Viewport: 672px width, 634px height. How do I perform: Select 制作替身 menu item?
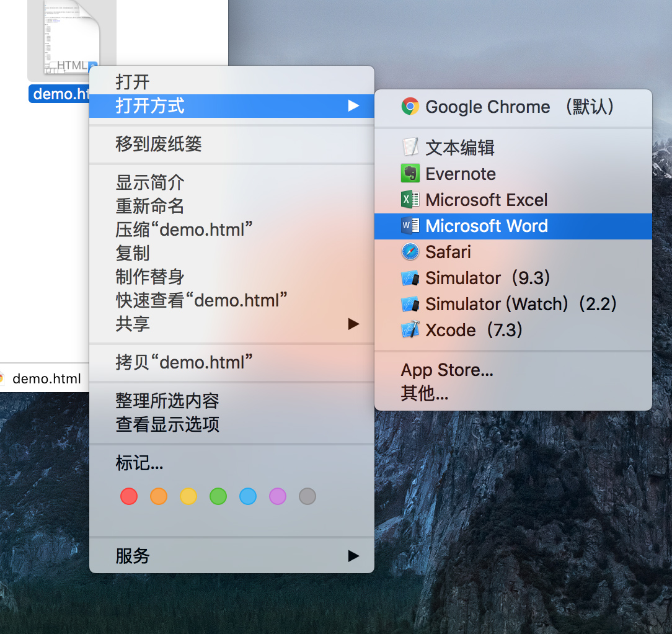231,277
